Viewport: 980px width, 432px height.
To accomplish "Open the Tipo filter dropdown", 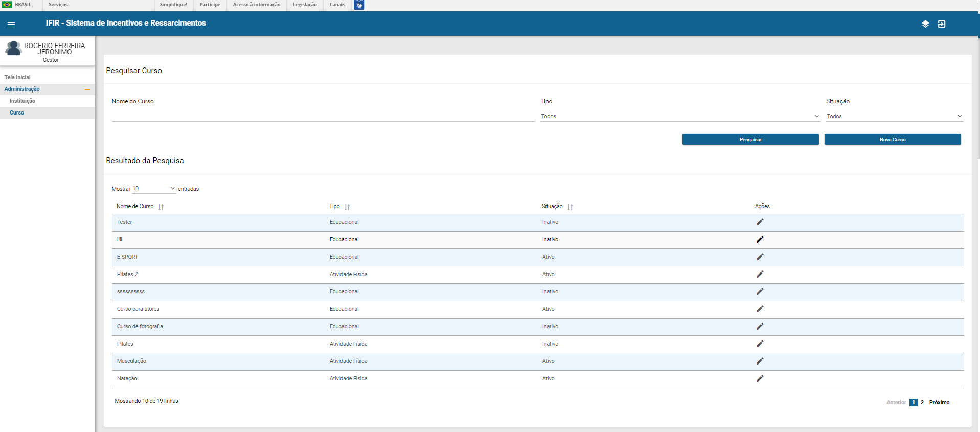I will click(x=679, y=117).
